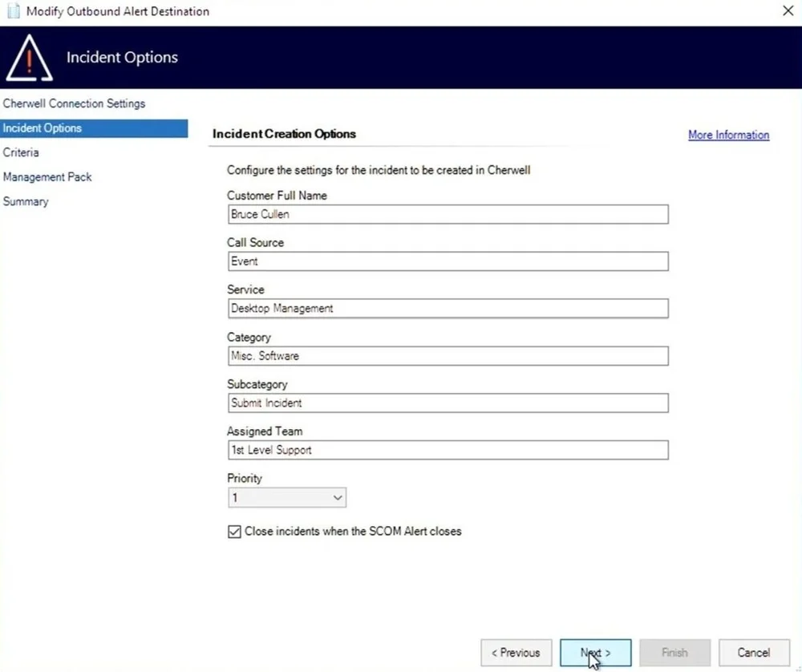This screenshot has width=802, height=672.
Task: Open the More Information link
Action: 728,135
